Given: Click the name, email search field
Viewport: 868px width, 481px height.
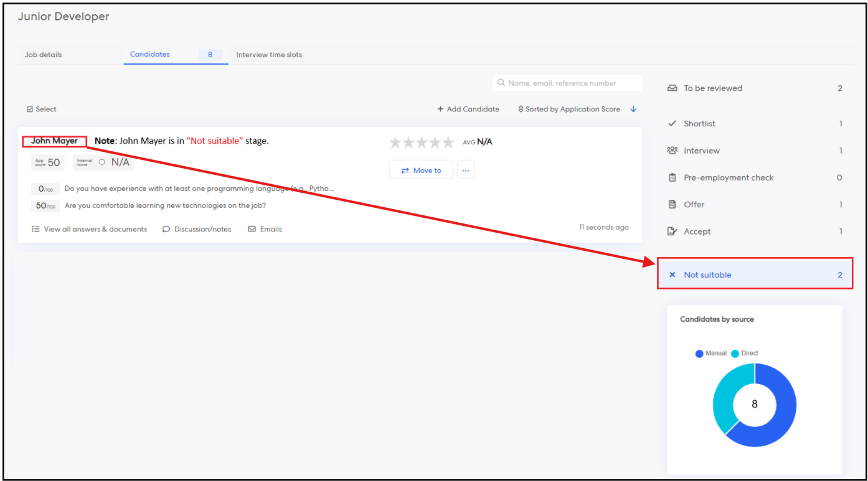Looking at the screenshot, I should (570, 83).
